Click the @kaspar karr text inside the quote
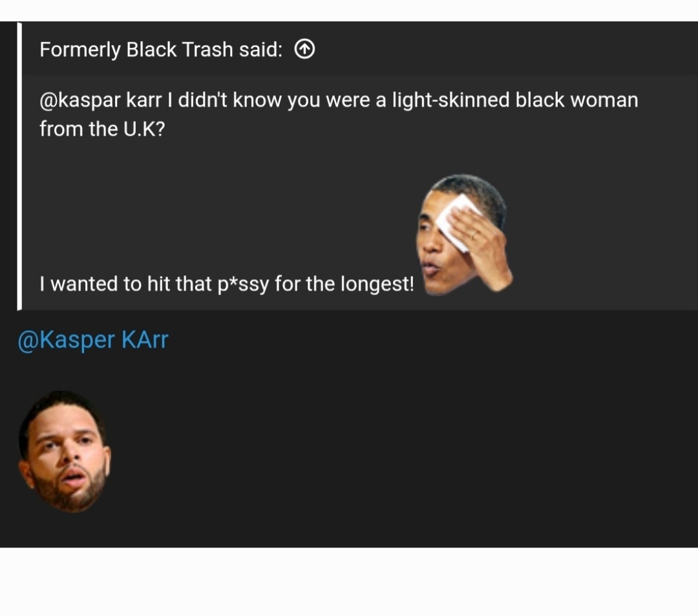698x616 pixels. click(101, 100)
